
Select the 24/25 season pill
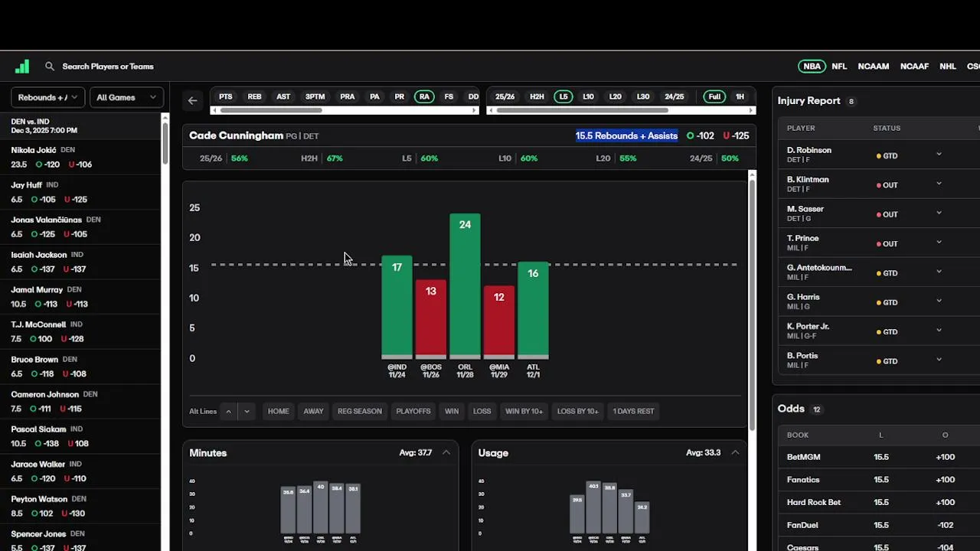pyautogui.click(x=675, y=97)
